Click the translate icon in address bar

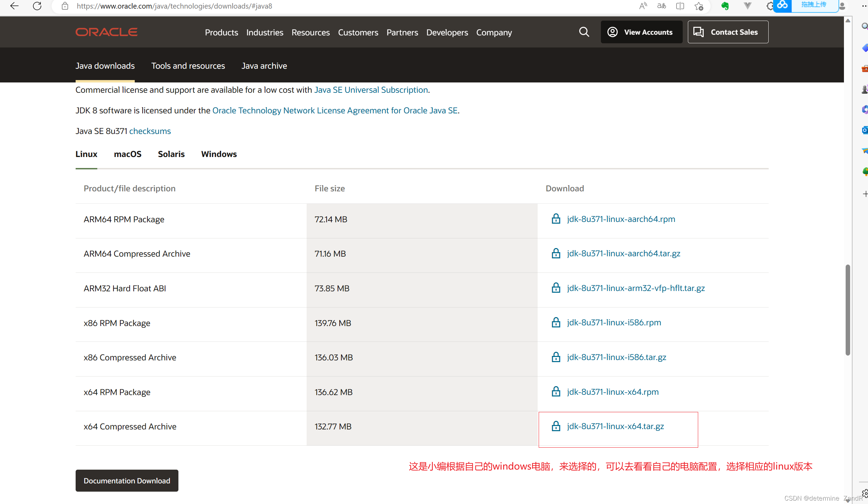pyautogui.click(x=661, y=6)
